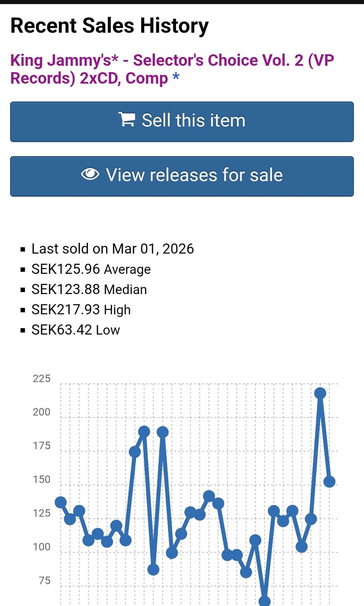Select the dip point between the twin peaks

(153, 569)
